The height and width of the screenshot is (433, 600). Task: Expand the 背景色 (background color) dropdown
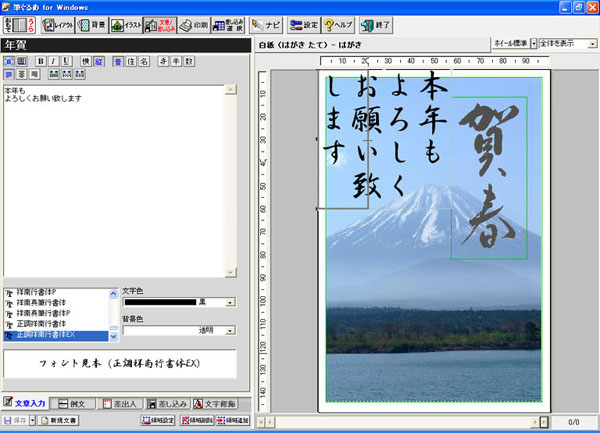(x=231, y=329)
